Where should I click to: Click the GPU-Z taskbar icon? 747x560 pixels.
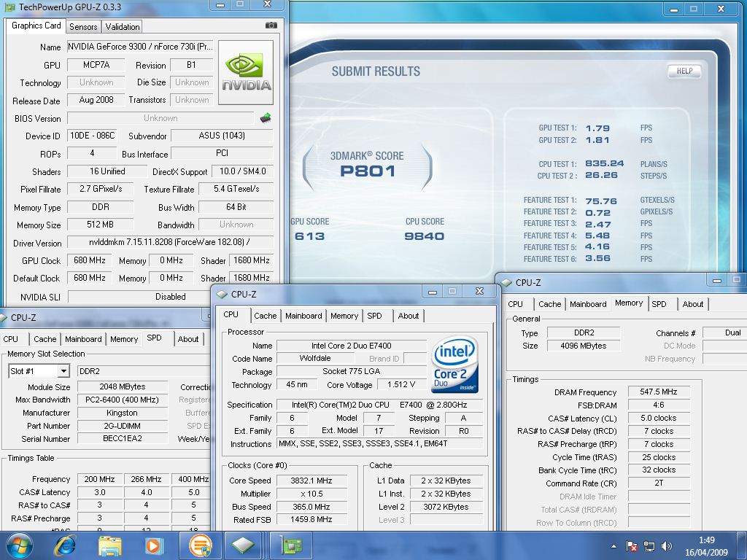(291, 545)
